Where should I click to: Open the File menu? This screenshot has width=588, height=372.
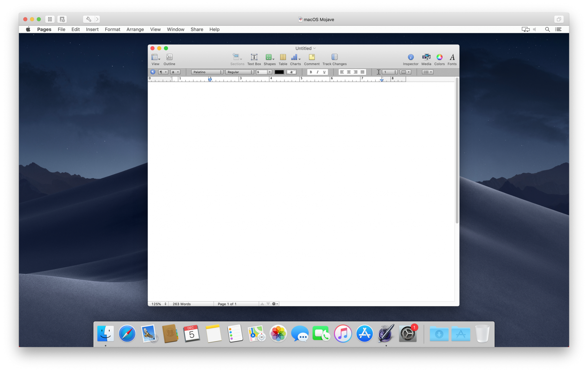[x=61, y=29]
